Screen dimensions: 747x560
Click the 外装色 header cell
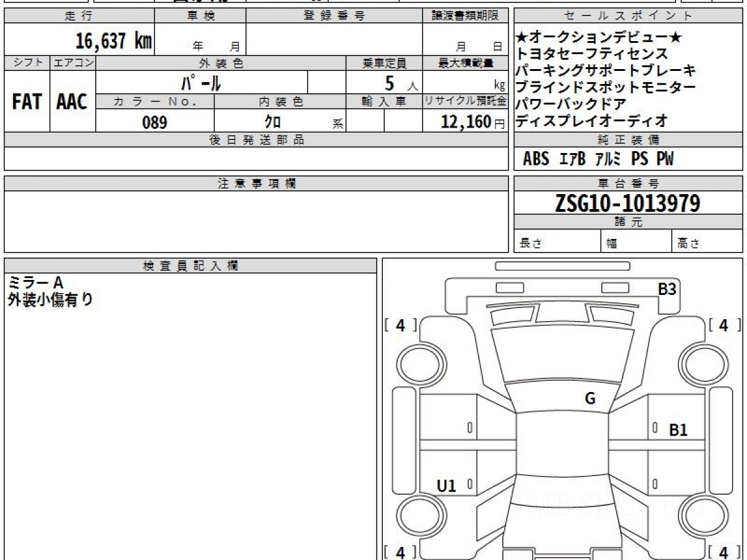(x=221, y=63)
